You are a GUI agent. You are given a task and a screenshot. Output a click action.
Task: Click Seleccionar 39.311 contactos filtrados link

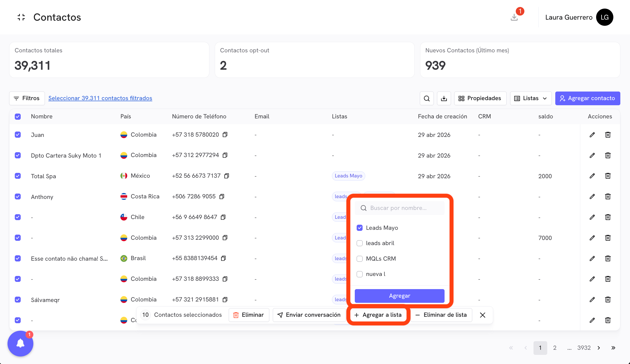pos(100,98)
